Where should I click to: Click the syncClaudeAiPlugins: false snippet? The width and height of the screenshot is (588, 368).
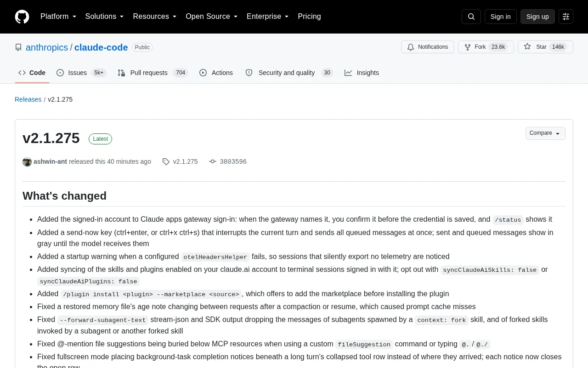tap(89, 282)
